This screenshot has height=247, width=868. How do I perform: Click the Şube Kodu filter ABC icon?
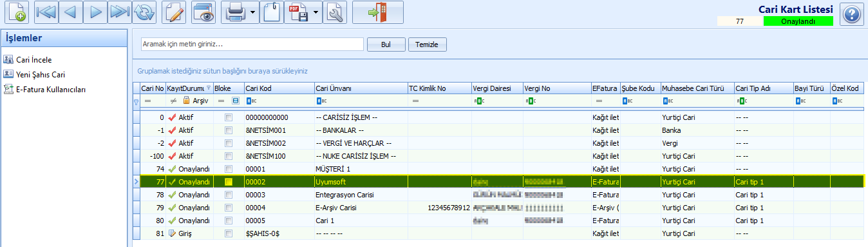point(628,101)
